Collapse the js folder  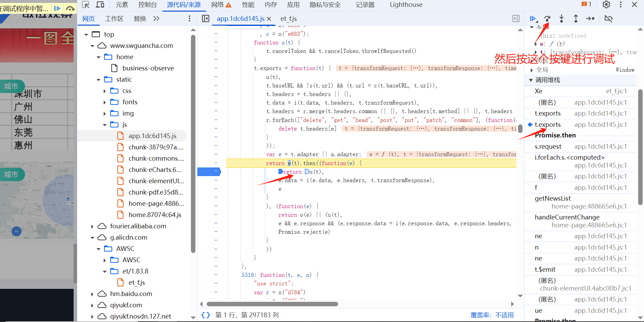(105, 125)
